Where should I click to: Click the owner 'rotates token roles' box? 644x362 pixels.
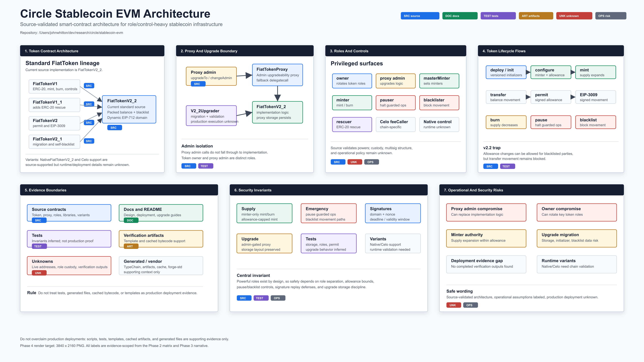[352, 81]
